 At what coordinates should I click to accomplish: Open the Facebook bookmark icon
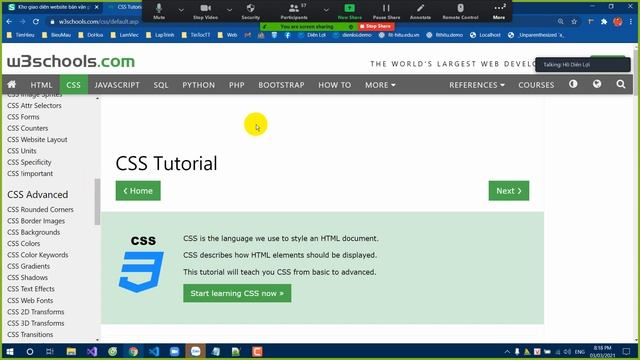287,35
